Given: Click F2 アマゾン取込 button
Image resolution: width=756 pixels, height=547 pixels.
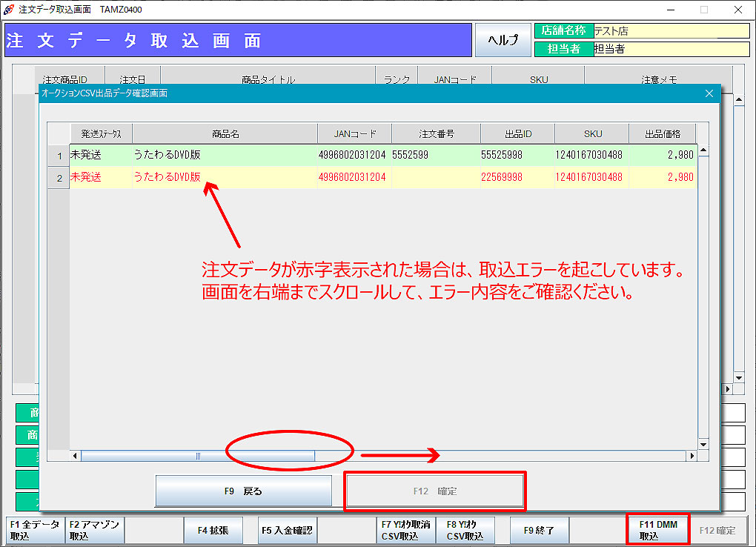Looking at the screenshot, I should click(x=95, y=531).
